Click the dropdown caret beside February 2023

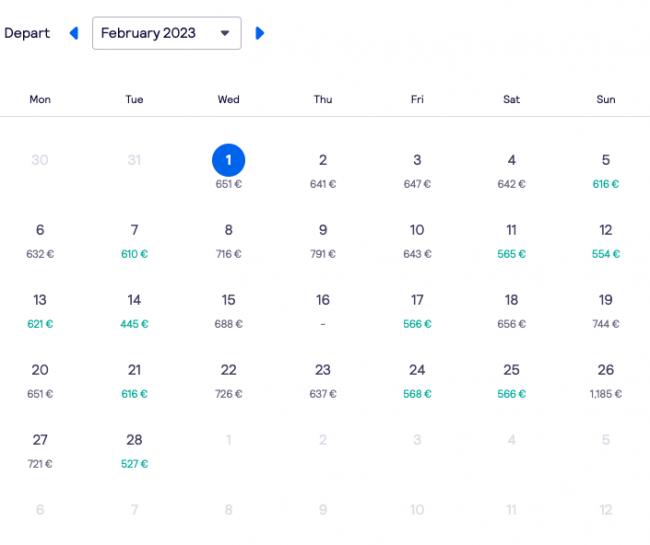(225, 33)
